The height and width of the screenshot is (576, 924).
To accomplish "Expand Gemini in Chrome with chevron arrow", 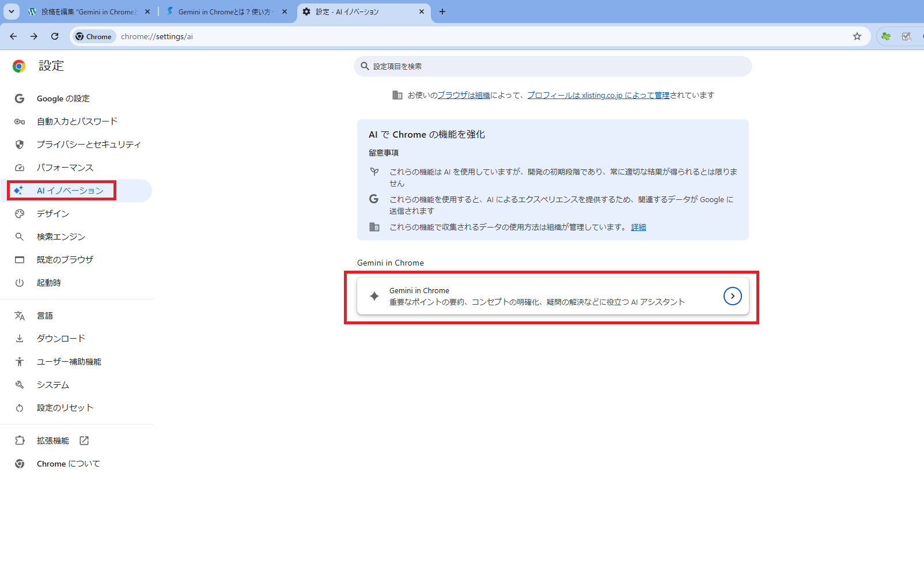I will coord(733,296).
